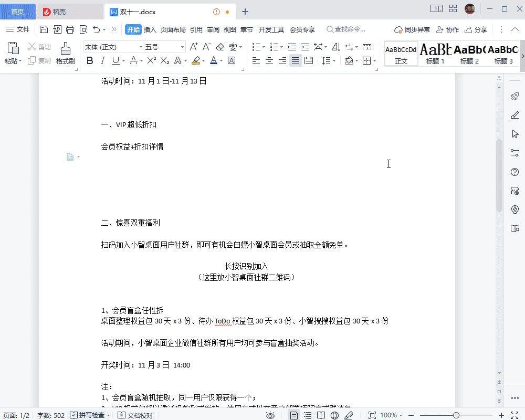Screen dimensions: 525x420
Task: Toggle bold formatting on
Action: (x=90, y=60)
